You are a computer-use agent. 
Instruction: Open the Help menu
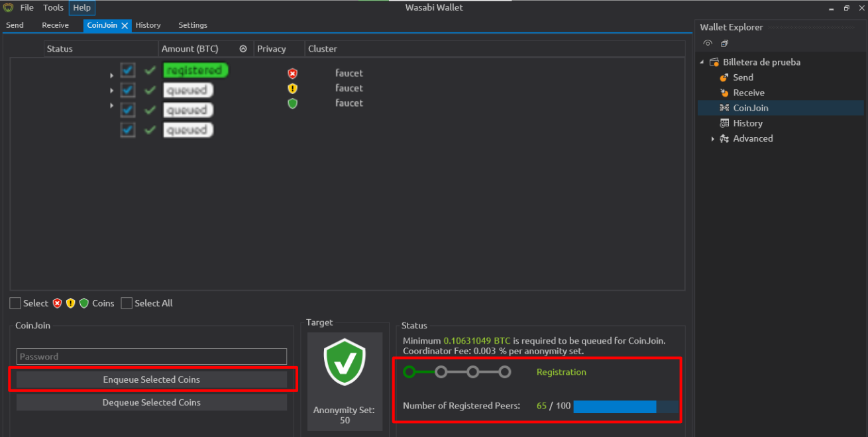(x=81, y=7)
